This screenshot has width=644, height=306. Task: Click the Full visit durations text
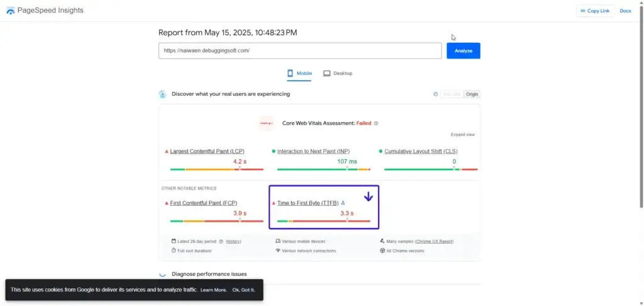[195, 251]
